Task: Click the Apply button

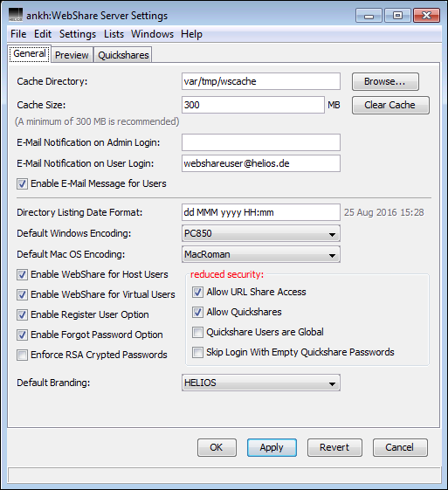Action: coord(272,447)
